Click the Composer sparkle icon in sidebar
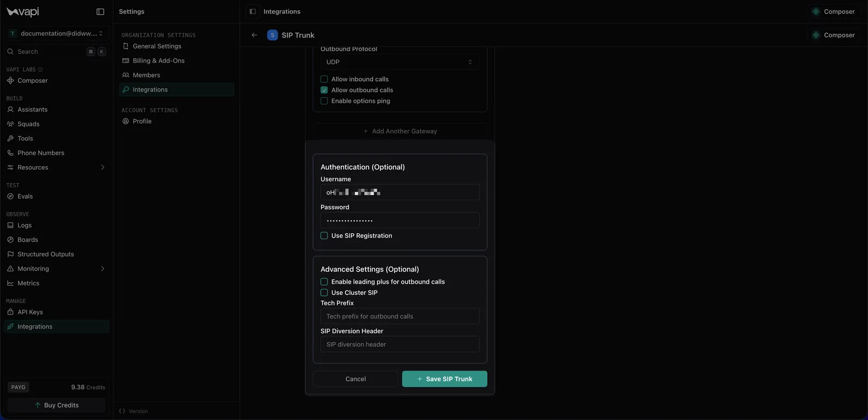The width and height of the screenshot is (868, 420). [10, 80]
